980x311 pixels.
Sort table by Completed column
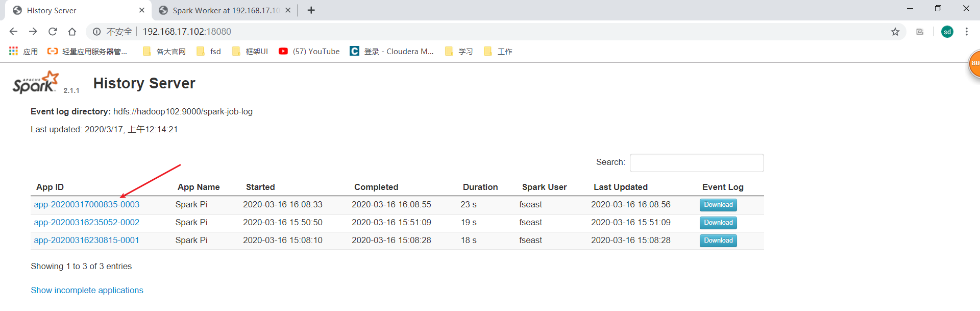(376, 187)
